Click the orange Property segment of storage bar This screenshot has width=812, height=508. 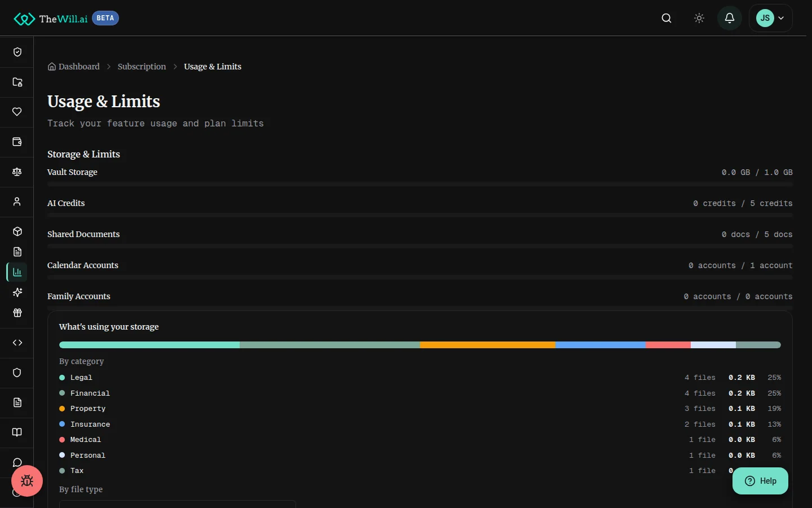488,345
